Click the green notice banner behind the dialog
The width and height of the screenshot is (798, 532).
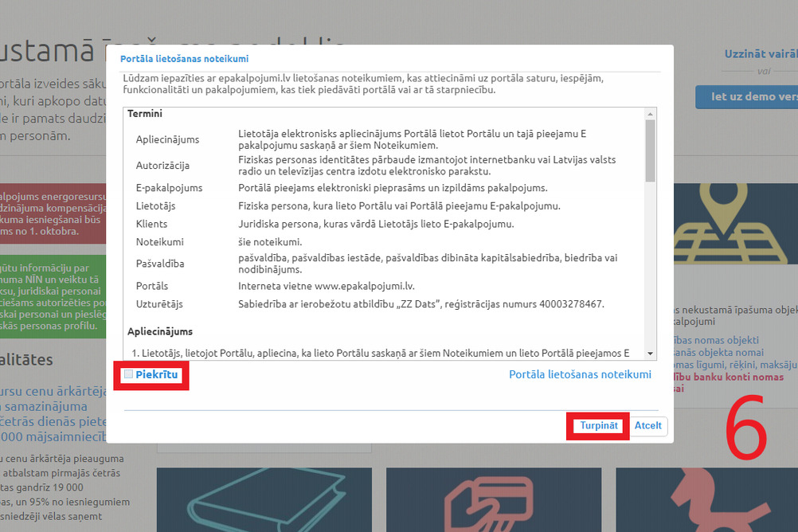pos(53,297)
